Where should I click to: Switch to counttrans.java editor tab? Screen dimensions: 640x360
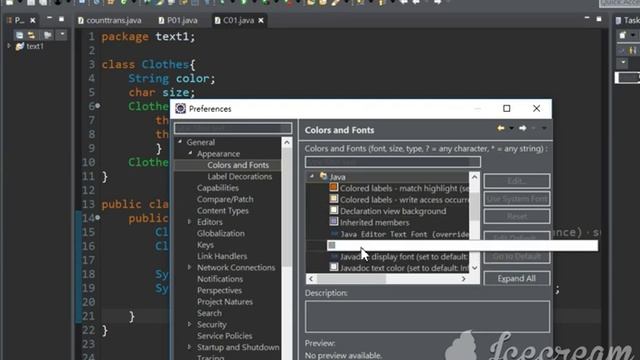109,20
